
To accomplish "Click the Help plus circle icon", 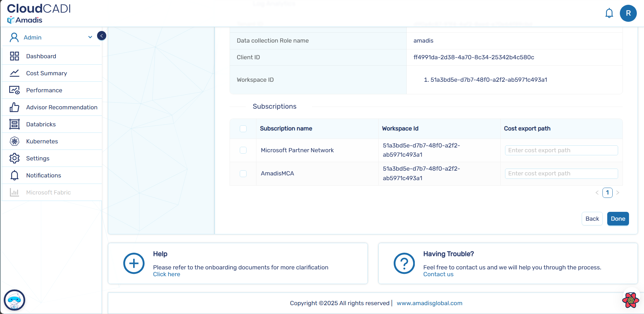I will click(134, 263).
